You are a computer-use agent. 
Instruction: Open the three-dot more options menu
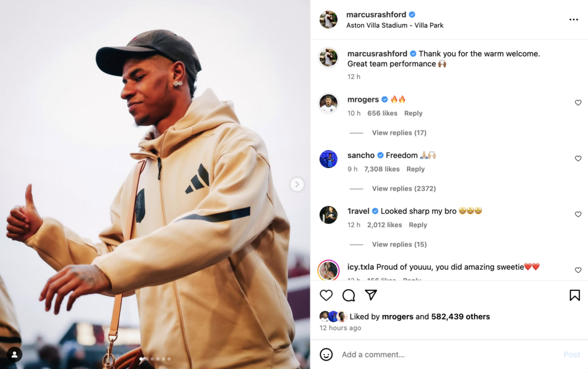click(x=574, y=20)
